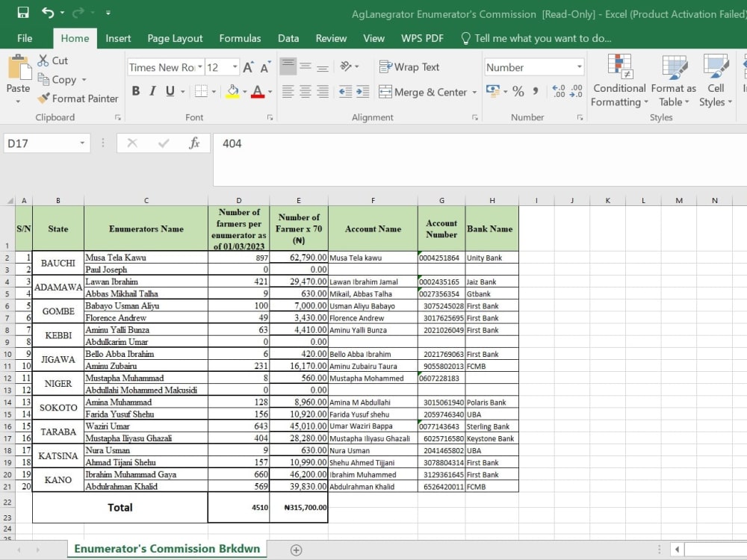Toggle Wrap Text

(409, 67)
